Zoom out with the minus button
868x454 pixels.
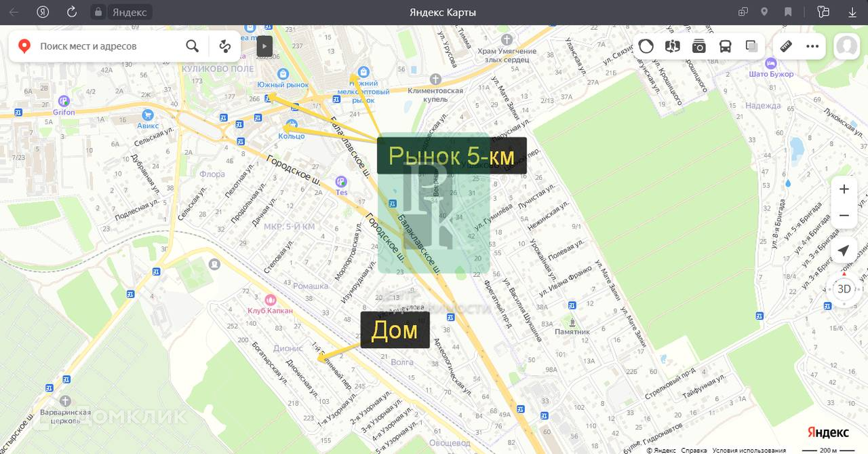pyautogui.click(x=844, y=215)
